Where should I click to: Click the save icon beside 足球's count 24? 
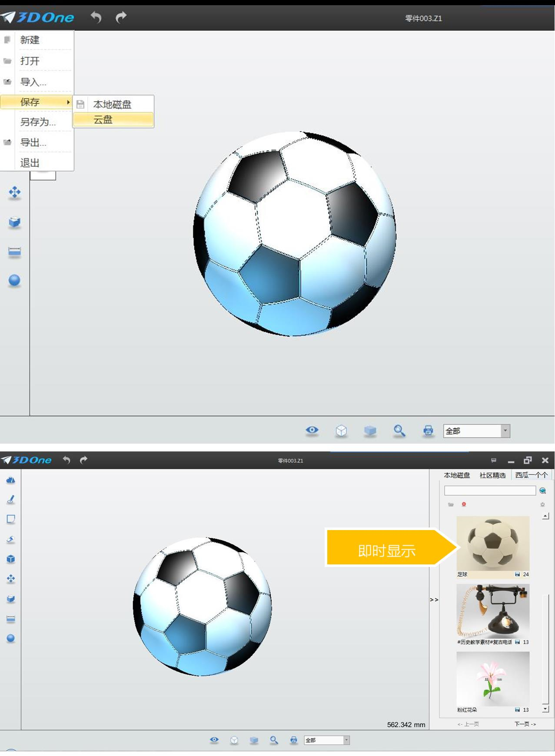pyautogui.click(x=517, y=574)
